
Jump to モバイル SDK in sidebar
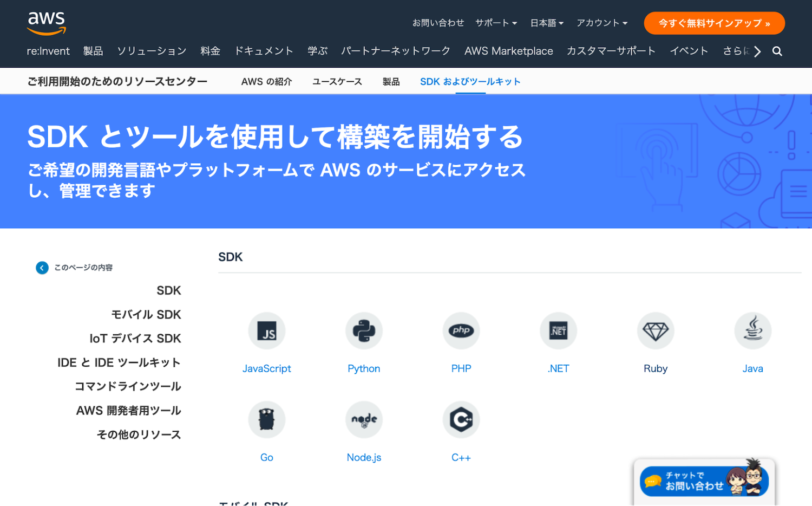pyautogui.click(x=146, y=314)
